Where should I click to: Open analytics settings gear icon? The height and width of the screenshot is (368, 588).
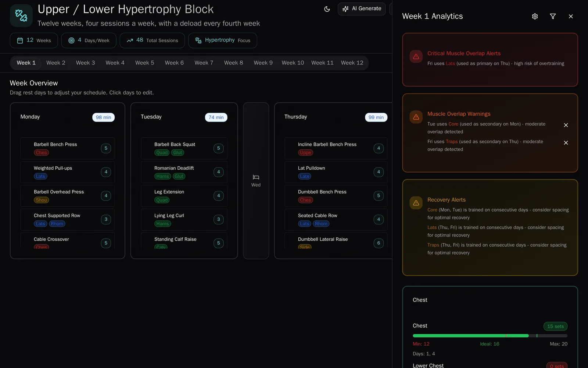point(535,16)
